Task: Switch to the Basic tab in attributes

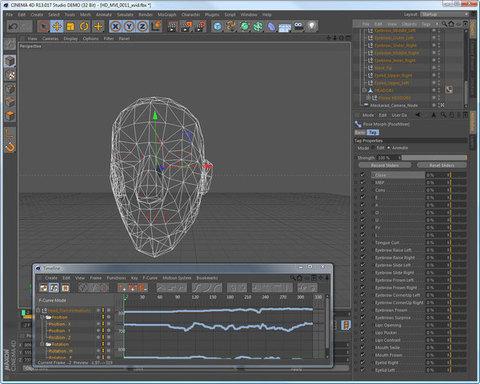Action: (x=360, y=132)
